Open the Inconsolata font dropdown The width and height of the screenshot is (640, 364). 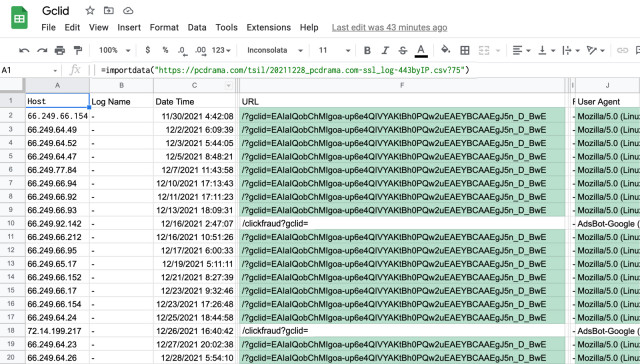click(275, 50)
